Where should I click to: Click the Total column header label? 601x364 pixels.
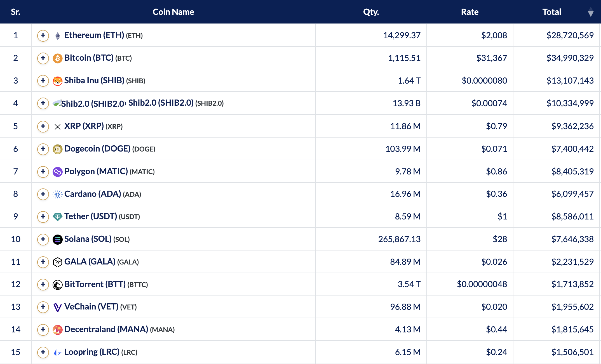point(552,12)
